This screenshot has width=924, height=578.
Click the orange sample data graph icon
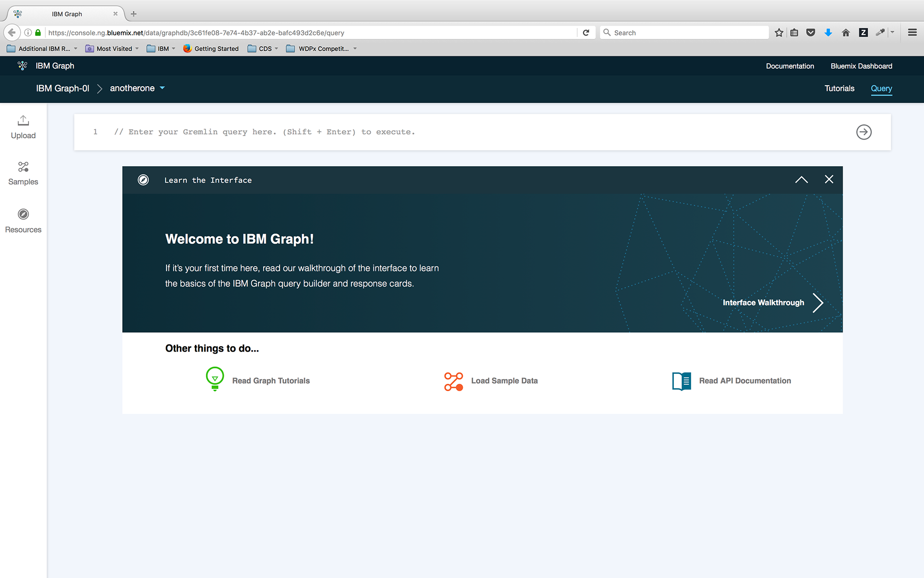coord(453,381)
